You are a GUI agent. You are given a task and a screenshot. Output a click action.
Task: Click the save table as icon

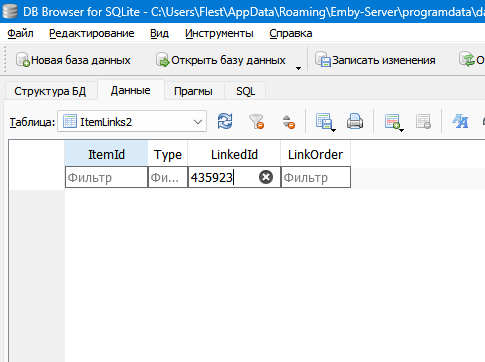pyautogui.click(x=324, y=121)
